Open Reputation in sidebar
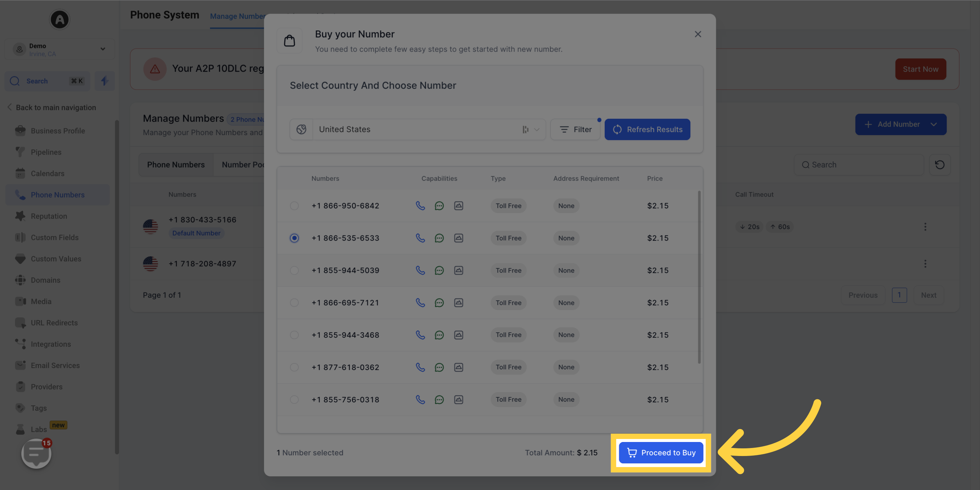 58,216
